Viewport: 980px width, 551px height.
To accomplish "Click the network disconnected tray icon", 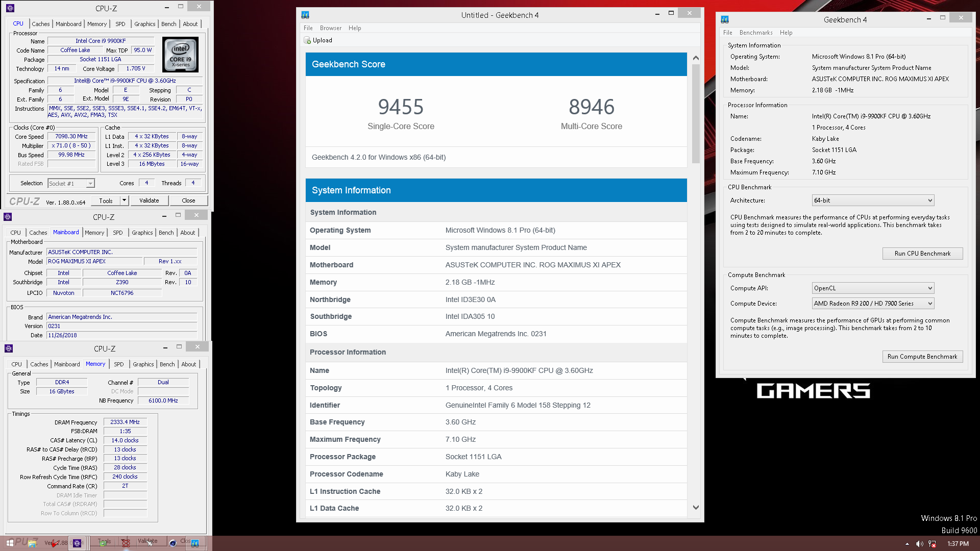I will tap(932, 544).
